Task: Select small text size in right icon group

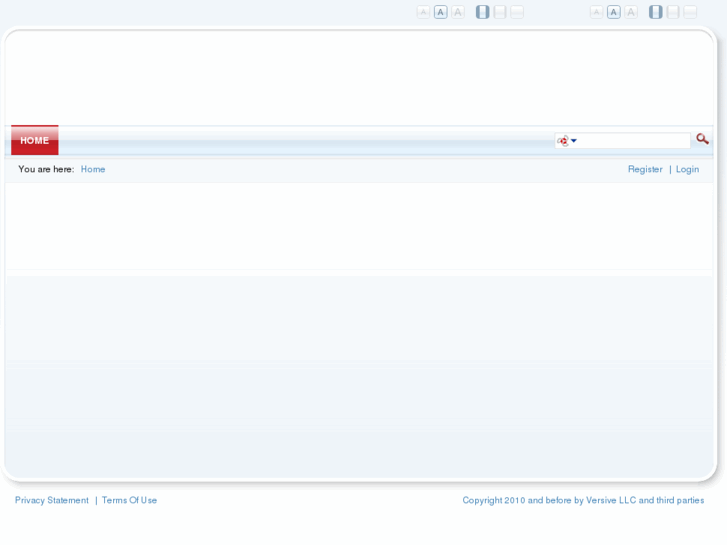Action: [x=596, y=12]
